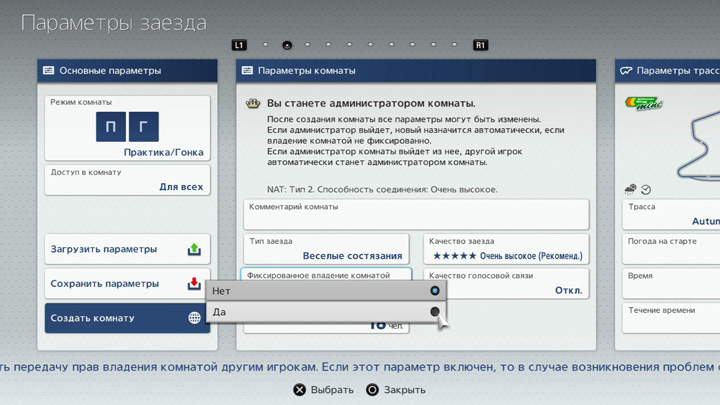The width and height of the screenshot is (720, 405).
Task: Click the Комментарий комнаты text field
Action: coord(415,214)
